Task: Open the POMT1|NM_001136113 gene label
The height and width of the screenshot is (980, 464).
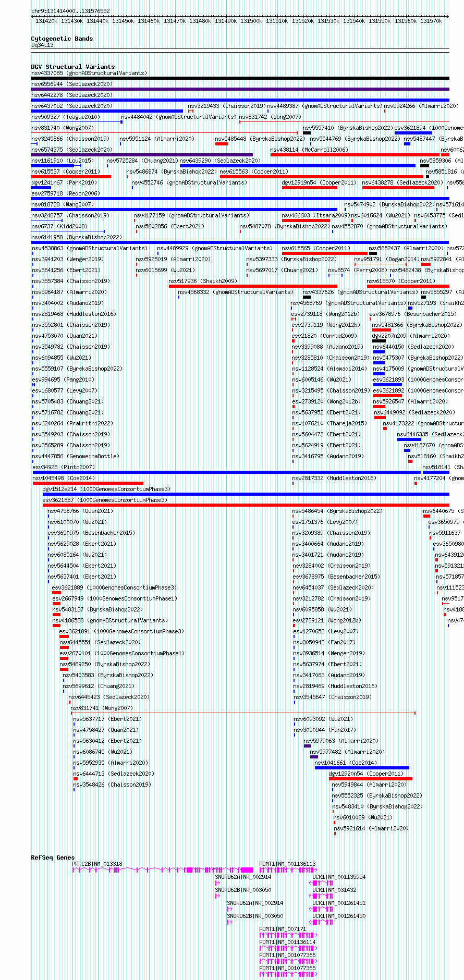Action: (x=288, y=864)
